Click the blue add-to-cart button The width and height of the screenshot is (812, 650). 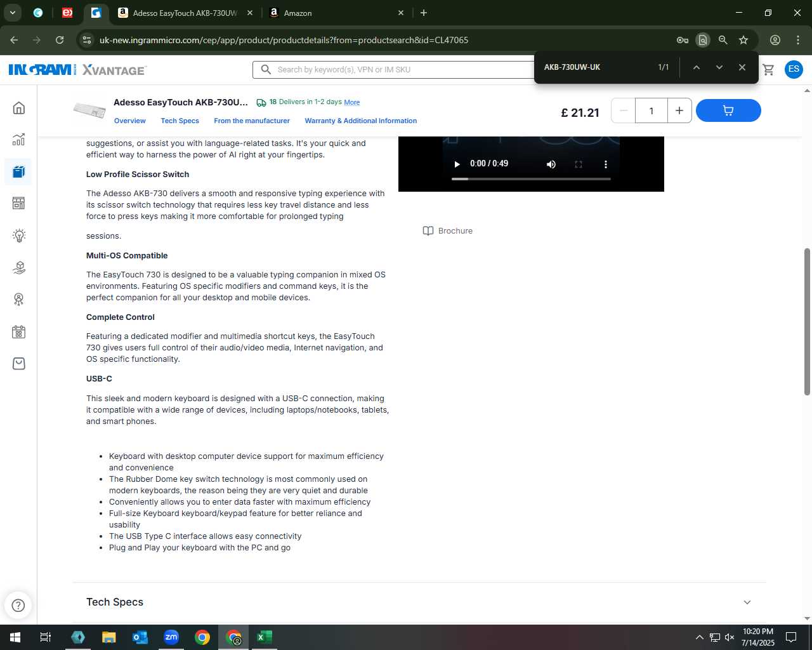[x=728, y=110]
